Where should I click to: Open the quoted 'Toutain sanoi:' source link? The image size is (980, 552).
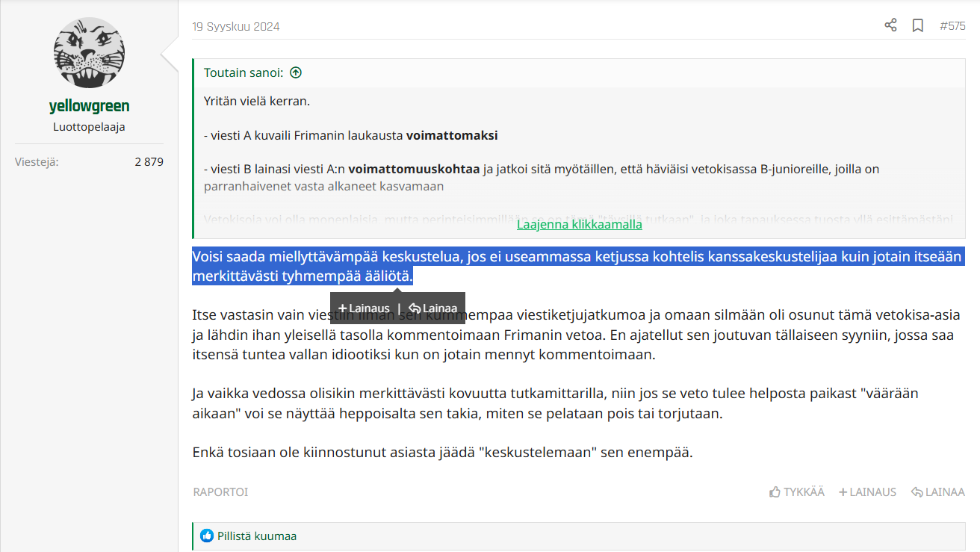click(243, 72)
